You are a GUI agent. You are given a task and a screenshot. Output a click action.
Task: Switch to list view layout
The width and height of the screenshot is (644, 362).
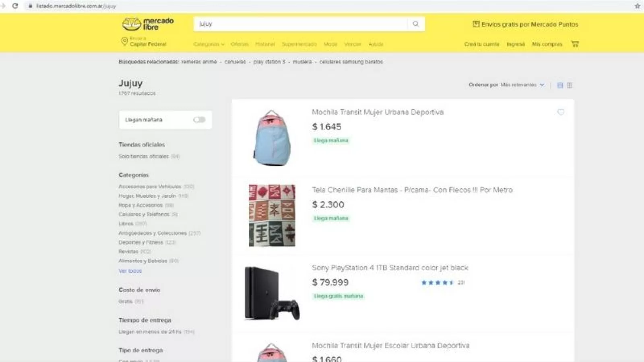[x=560, y=85]
